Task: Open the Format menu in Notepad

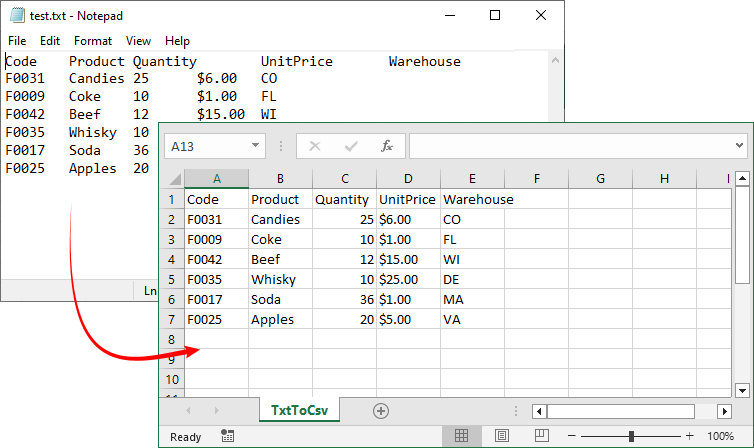Action: tap(93, 41)
